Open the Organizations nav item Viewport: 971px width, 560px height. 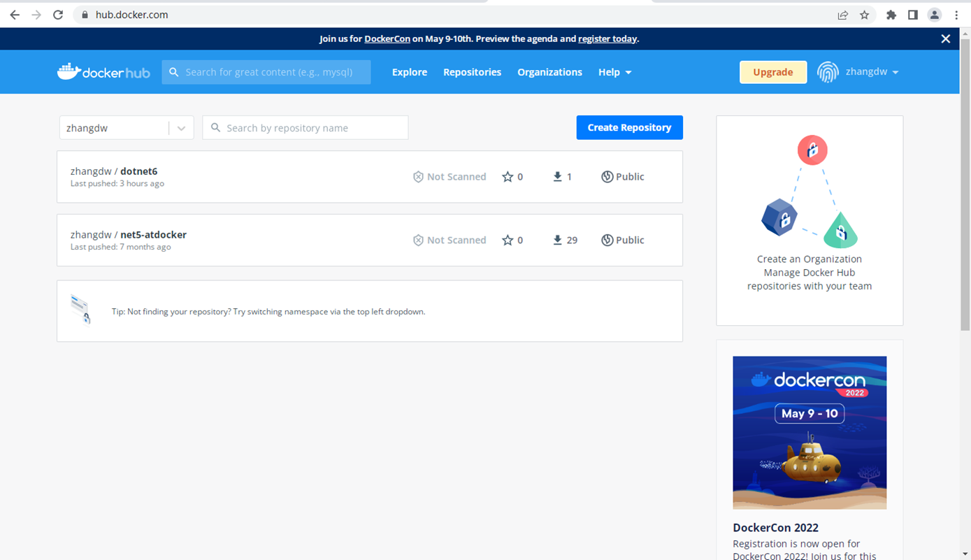(x=549, y=72)
